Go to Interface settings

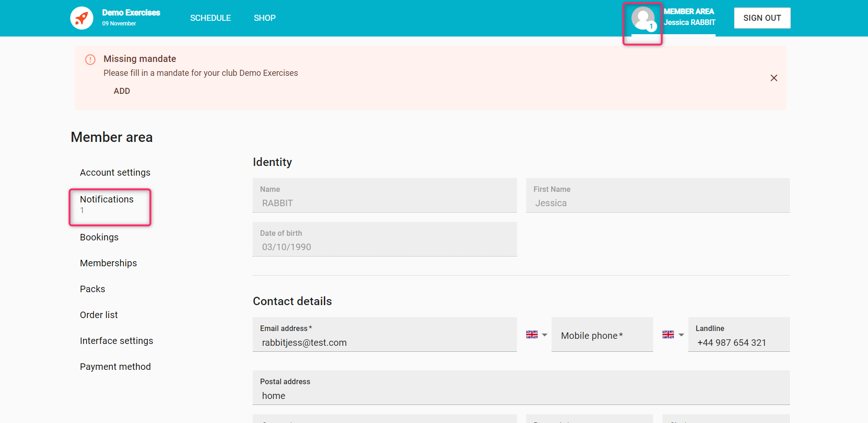116,341
